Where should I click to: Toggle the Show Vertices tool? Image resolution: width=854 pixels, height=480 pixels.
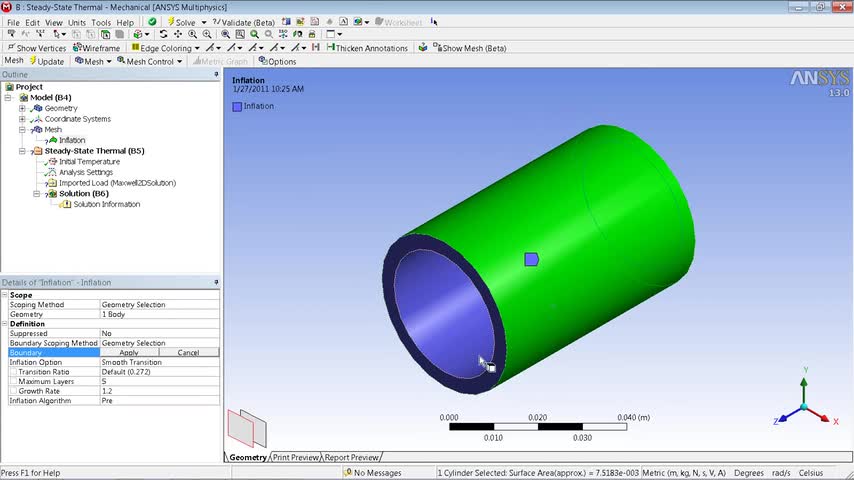coord(36,48)
